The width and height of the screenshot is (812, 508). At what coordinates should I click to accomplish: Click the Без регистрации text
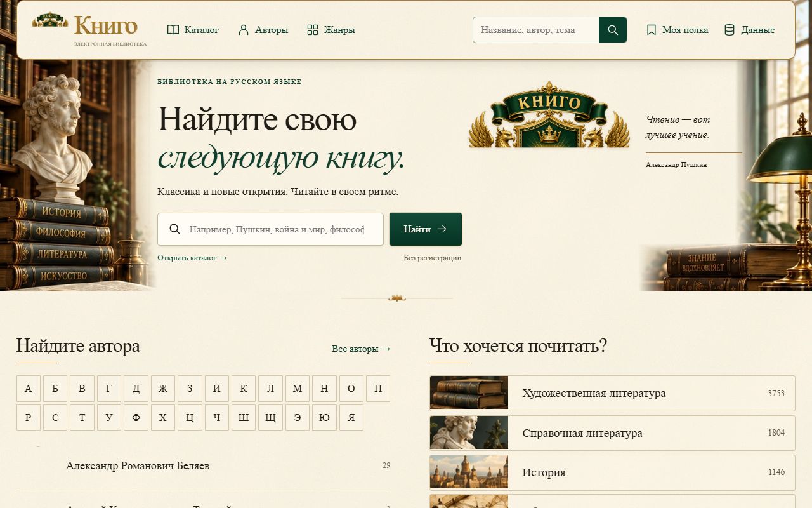tap(433, 258)
